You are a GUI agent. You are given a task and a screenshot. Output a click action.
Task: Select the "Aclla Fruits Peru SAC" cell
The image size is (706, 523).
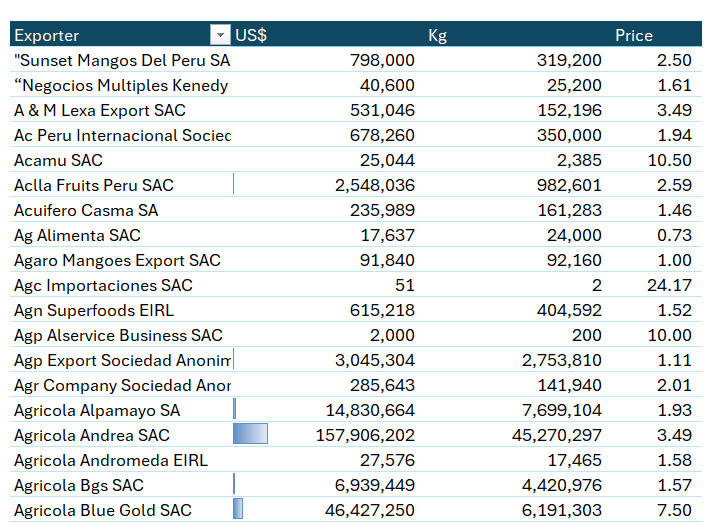click(x=121, y=185)
